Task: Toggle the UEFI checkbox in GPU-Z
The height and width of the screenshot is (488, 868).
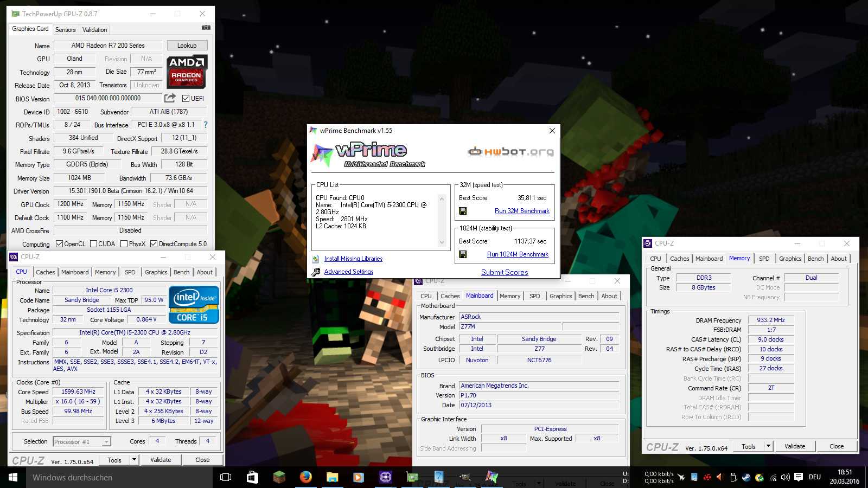Action: click(x=186, y=99)
